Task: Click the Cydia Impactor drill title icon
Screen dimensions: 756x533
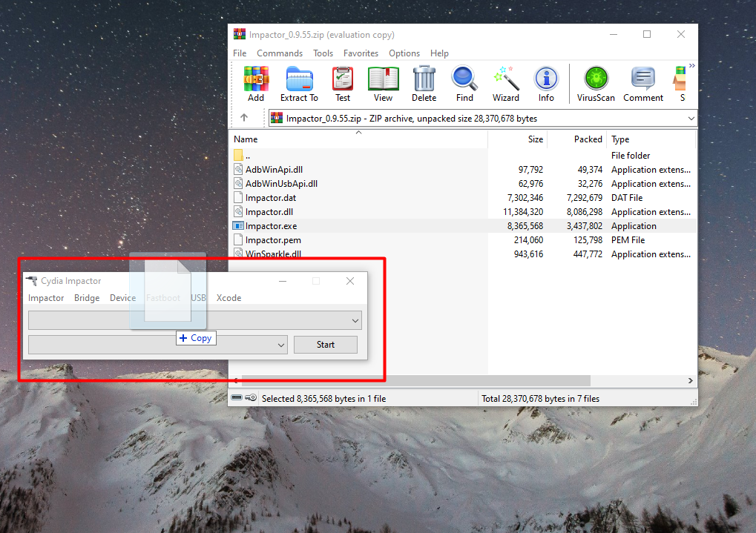Action: 32,280
